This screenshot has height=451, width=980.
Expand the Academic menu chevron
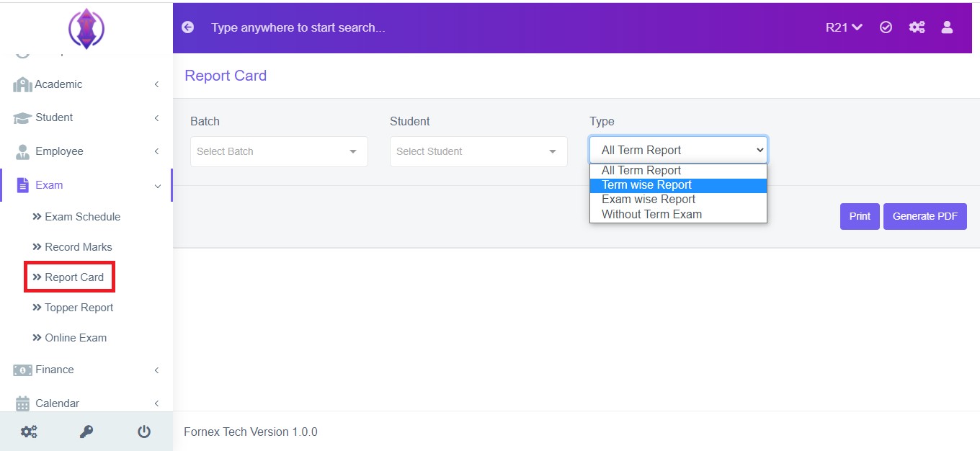(156, 84)
